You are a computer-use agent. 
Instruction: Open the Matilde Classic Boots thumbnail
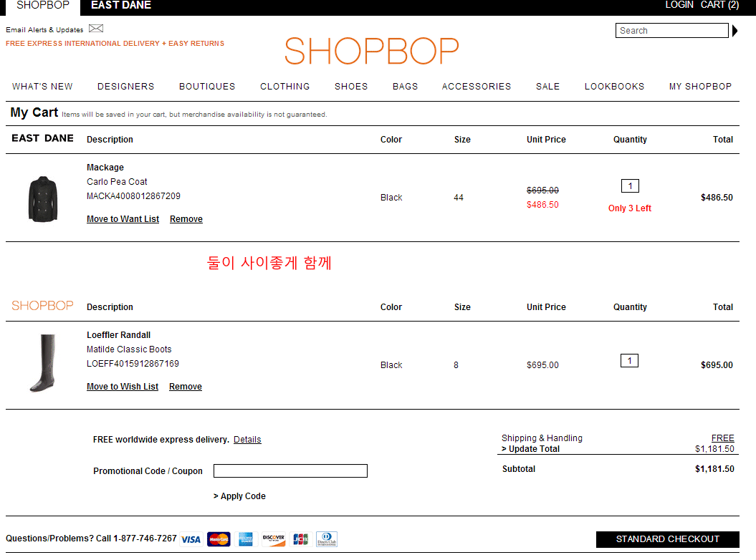tap(42, 363)
